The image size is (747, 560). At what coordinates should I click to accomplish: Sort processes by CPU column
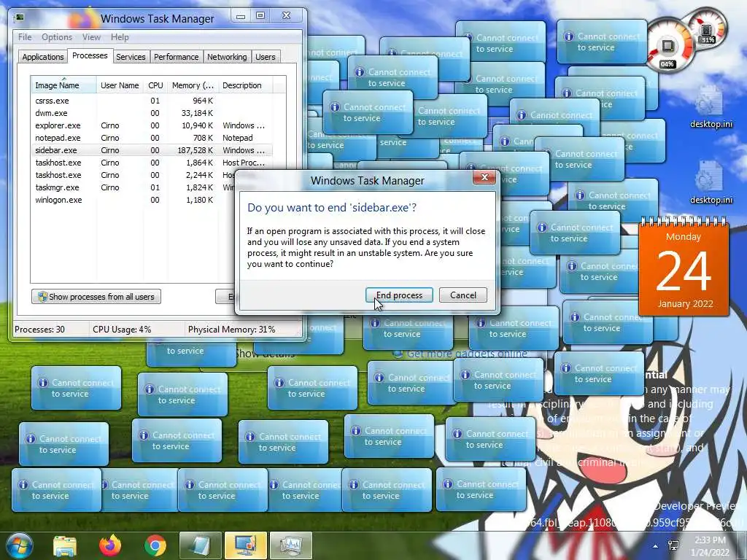[155, 85]
